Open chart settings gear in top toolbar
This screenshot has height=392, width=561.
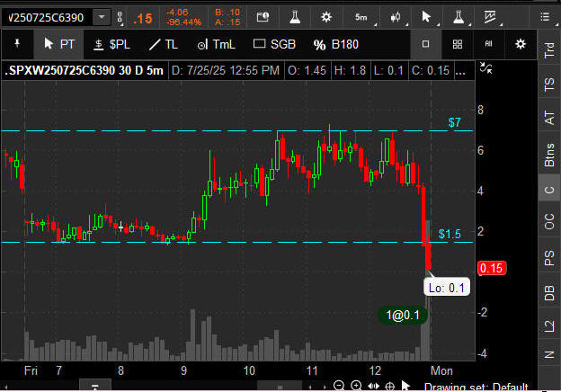tap(325, 18)
